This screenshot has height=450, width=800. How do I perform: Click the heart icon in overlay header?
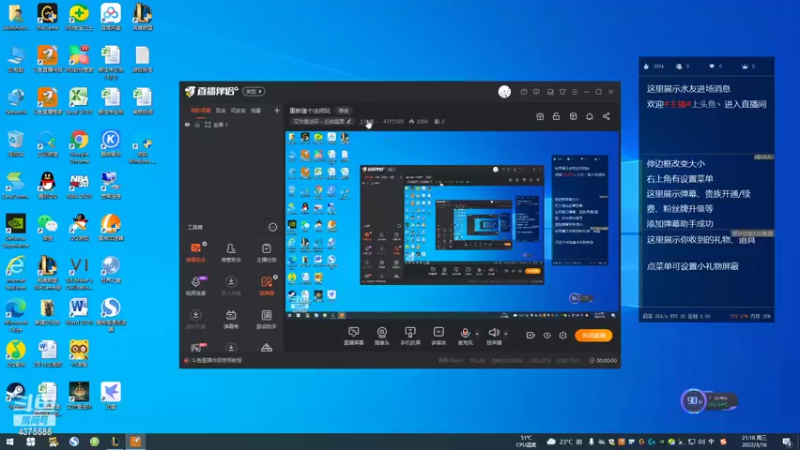[712, 66]
